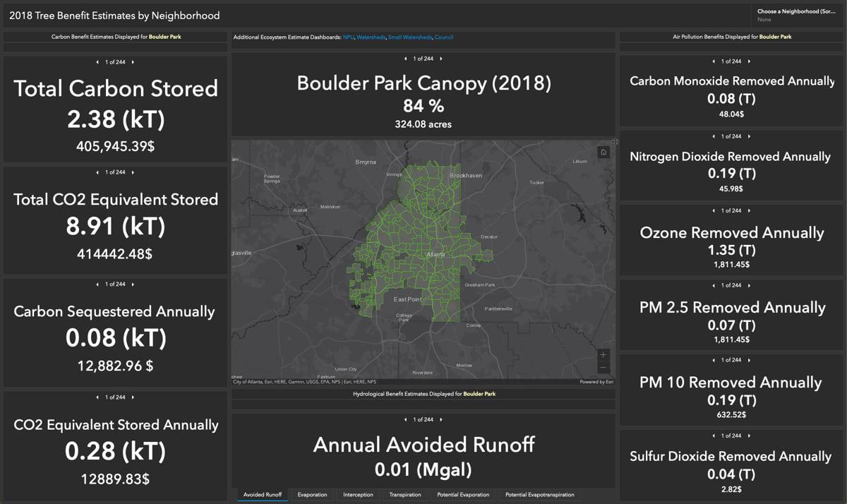Click the Decatur label on the map
This screenshot has width=847, height=504.
[489, 236]
